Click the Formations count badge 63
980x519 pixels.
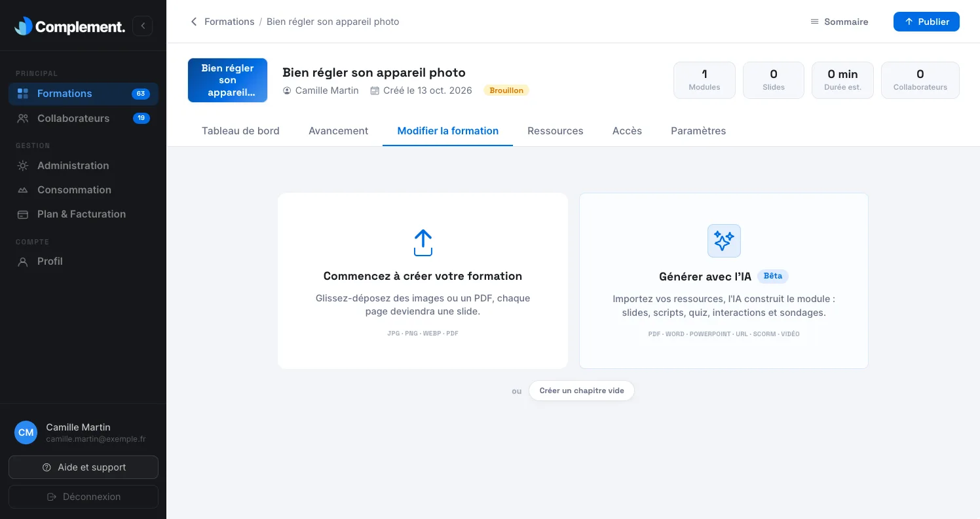point(141,94)
